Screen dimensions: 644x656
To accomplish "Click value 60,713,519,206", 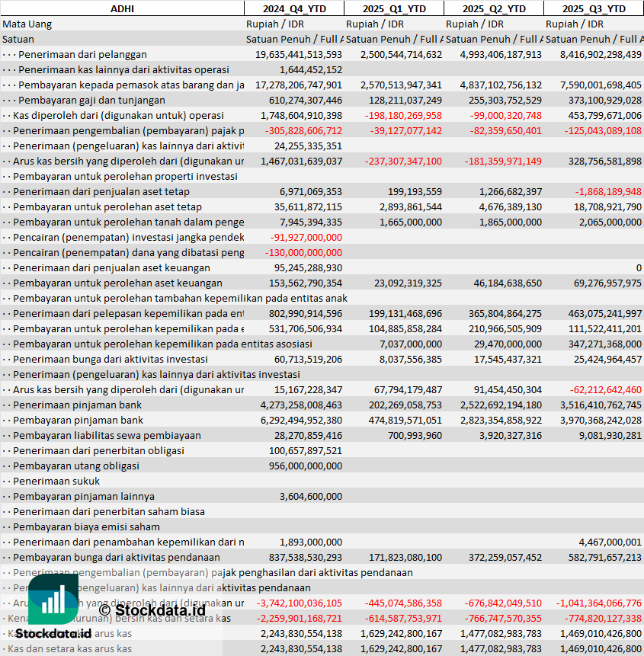I will [x=308, y=360].
